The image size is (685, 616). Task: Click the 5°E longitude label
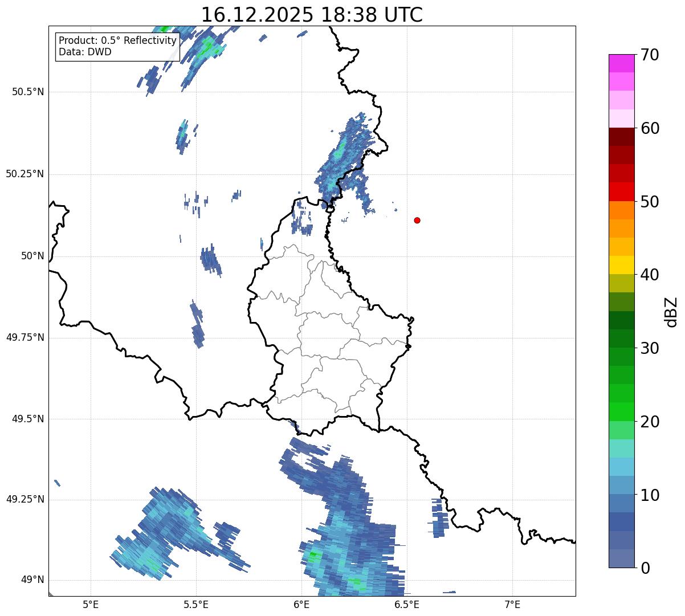[91, 604]
